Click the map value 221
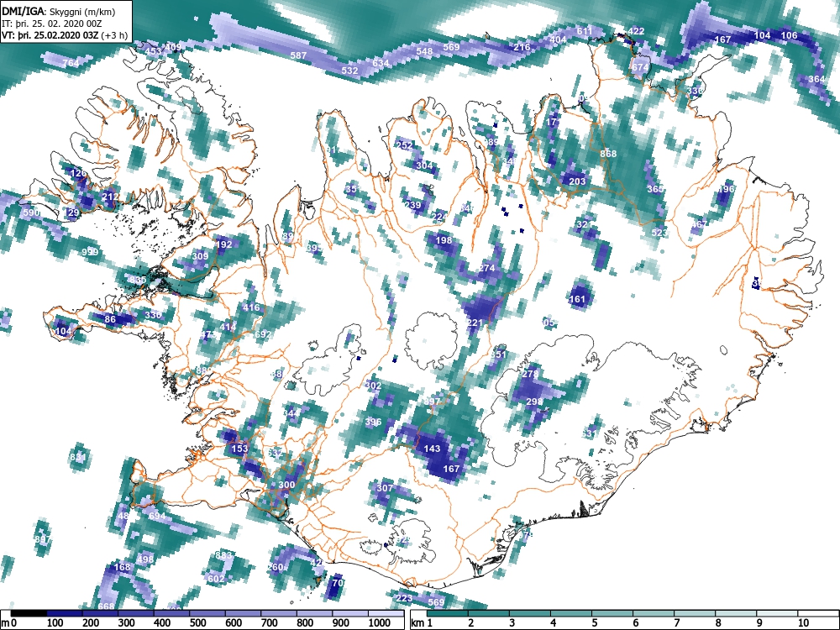This screenshot has height=630, width=840. [475, 323]
